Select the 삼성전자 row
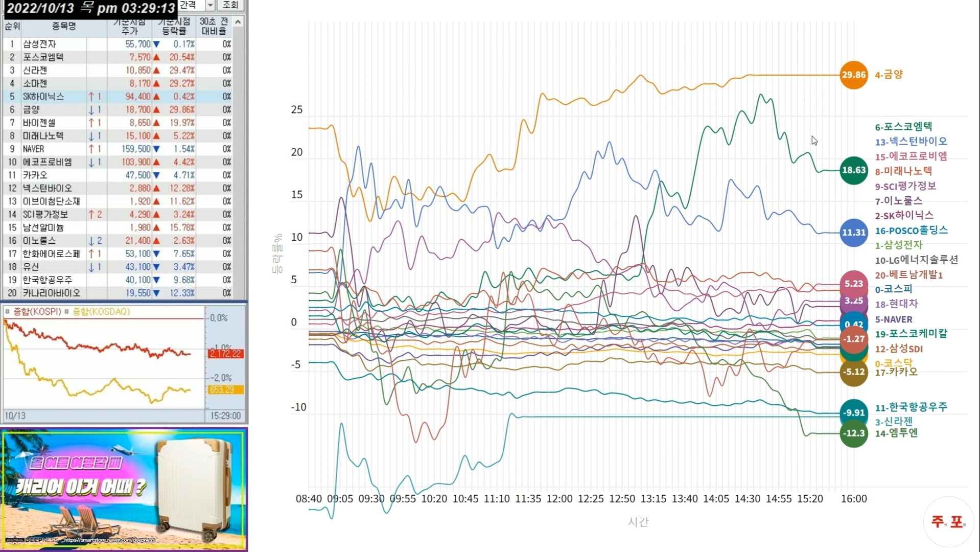 pyautogui.click(x=118, y=44)
